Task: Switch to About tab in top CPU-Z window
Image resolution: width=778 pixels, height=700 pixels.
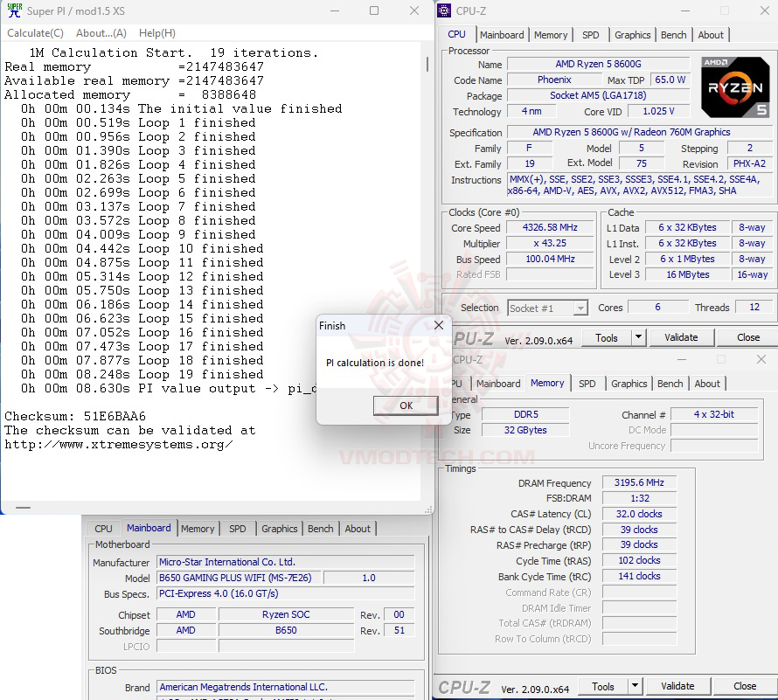Action: (711, 35)
